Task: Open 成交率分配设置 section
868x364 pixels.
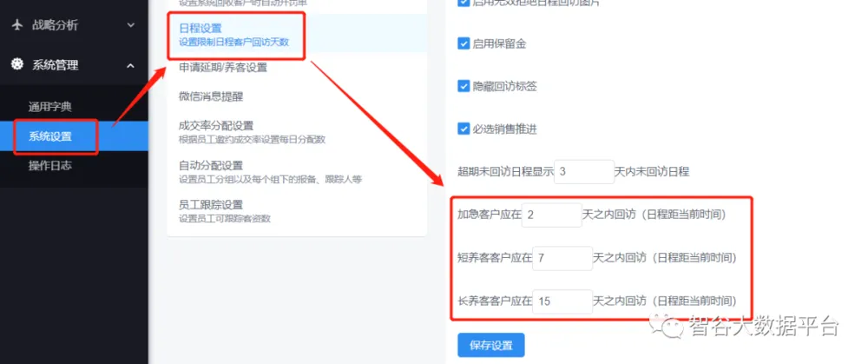Action: [x=216, y=126]
